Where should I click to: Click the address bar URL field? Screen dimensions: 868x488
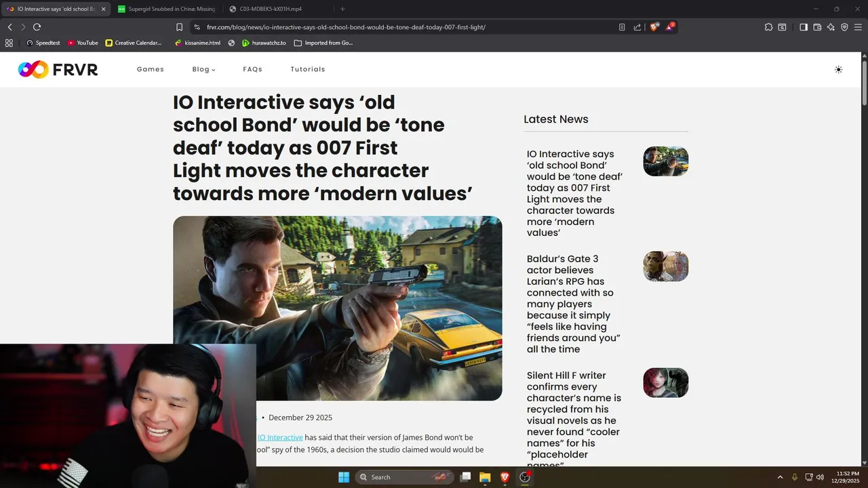tap(346, 27)
